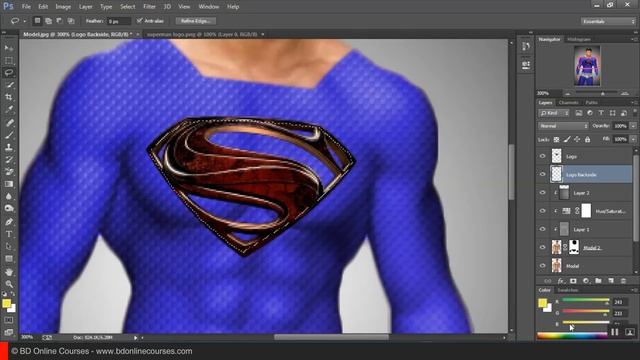Open the Lasso tool preset picker arrow
Screen dimensions: 640x360
click(24, 21)
